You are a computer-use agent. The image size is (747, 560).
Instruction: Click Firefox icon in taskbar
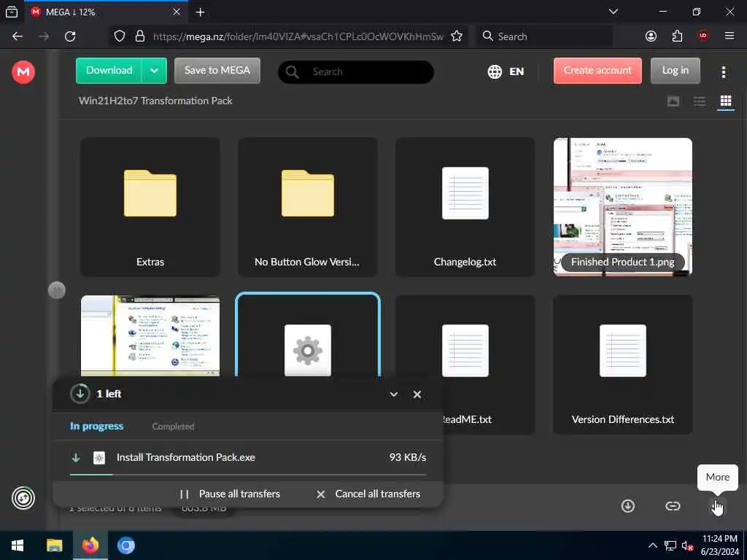[90, 545]
